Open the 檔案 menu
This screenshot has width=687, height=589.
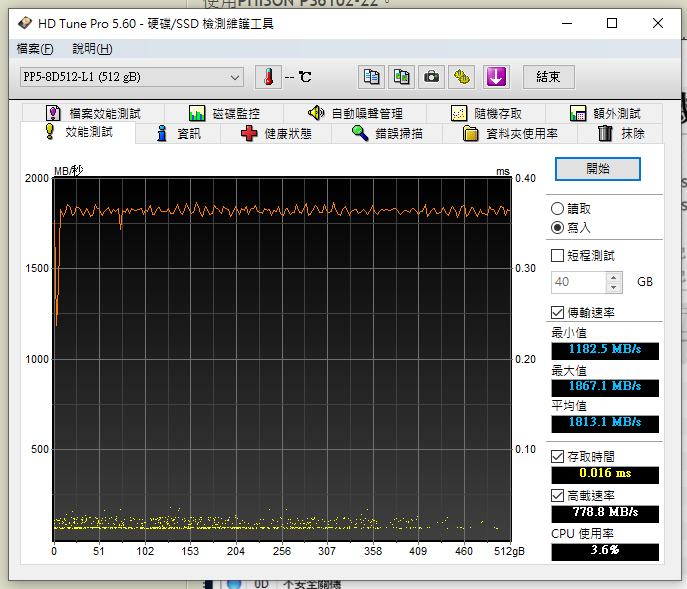coord(35,49)
